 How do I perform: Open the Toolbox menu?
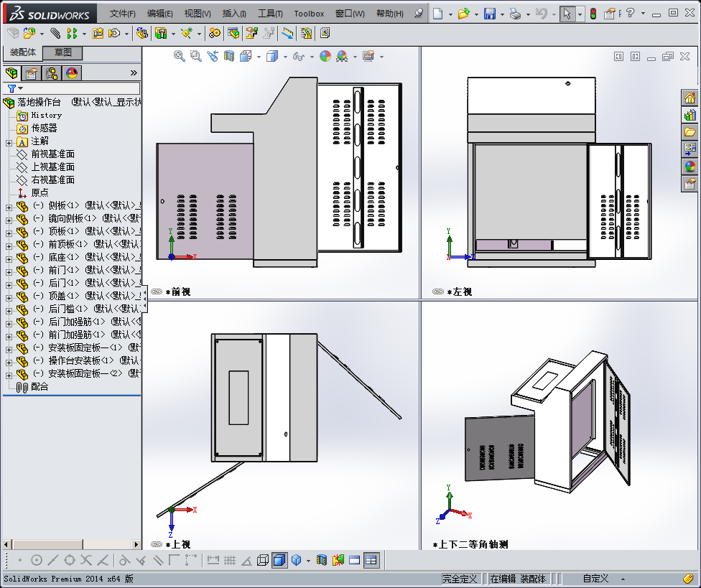point(309,14)
